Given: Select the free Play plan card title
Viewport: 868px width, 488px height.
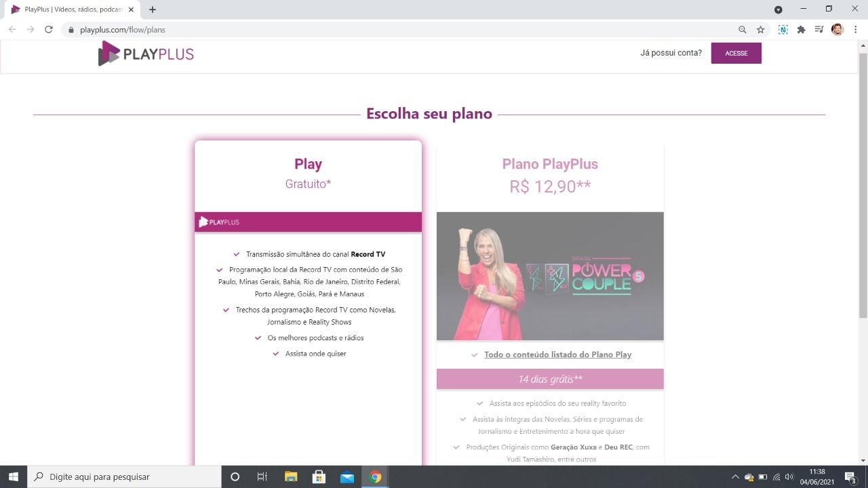Looking at the screenshot, I should pyautogui.click(x=308, y=164).
